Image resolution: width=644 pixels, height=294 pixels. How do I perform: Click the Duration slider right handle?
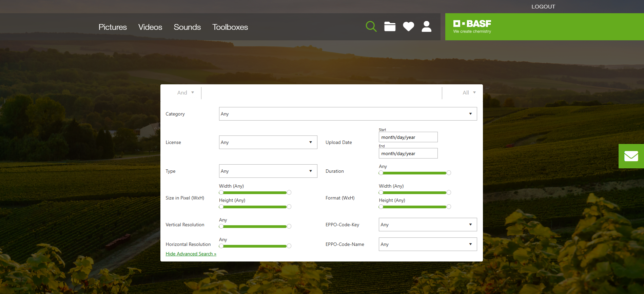coord(449,173)
